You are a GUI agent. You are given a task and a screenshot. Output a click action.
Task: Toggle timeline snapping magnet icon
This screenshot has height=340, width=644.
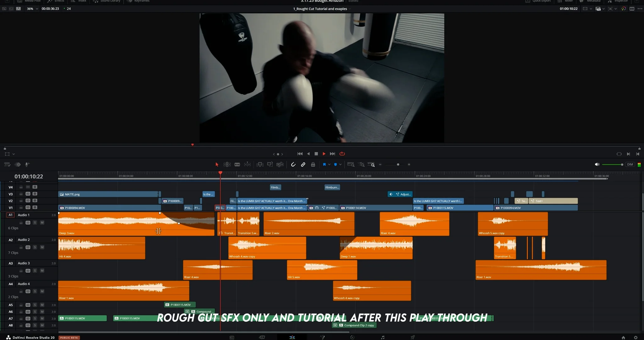coord(293,164)
